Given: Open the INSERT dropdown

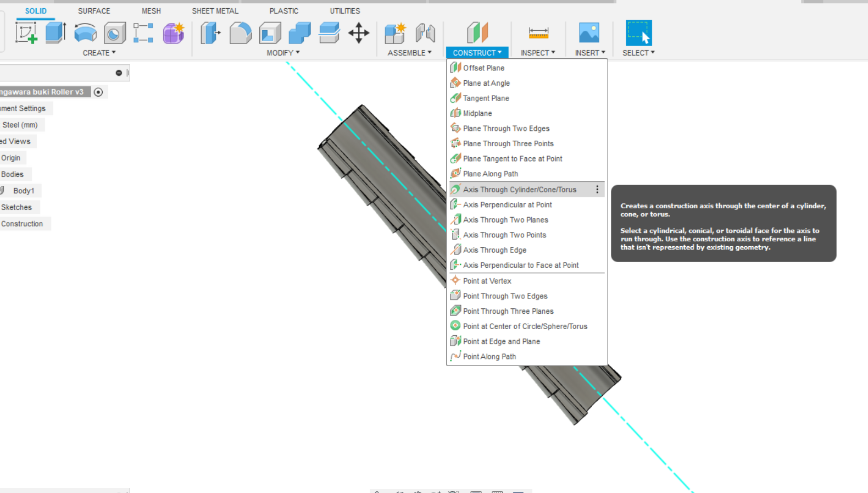Looking at the screenshot, I should tap(590, 53).
